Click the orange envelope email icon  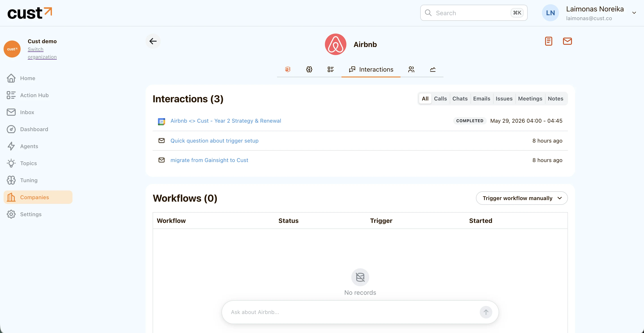(x=567, y=41)
